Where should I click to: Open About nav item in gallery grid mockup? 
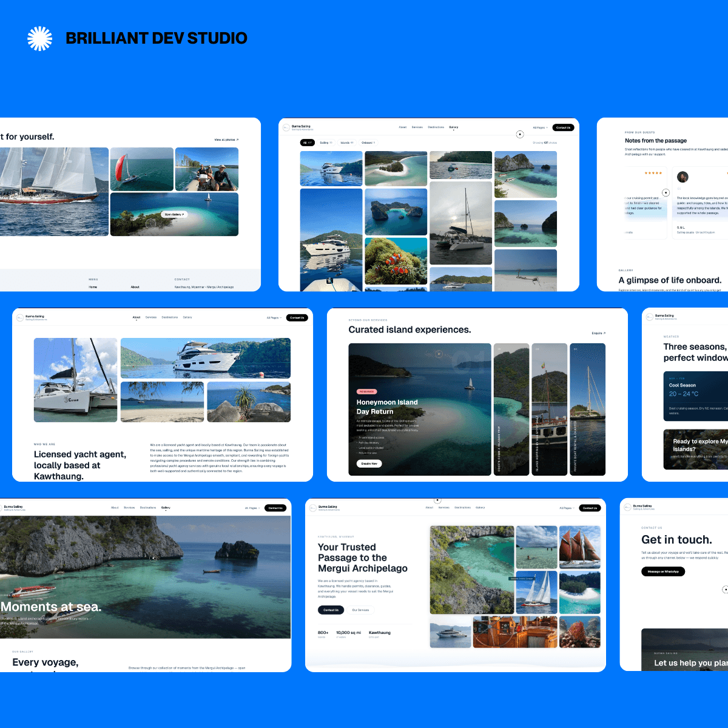pyautogui.click(x=403, y=127)
